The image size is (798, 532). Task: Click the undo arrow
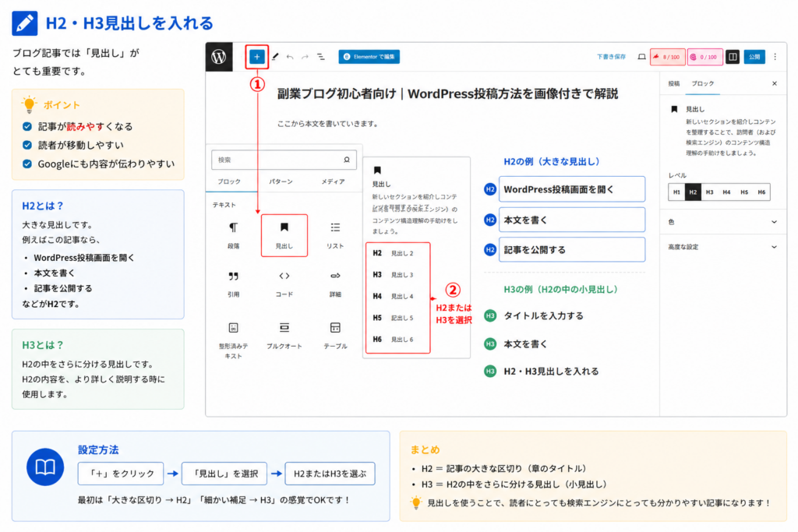(290, 57)
